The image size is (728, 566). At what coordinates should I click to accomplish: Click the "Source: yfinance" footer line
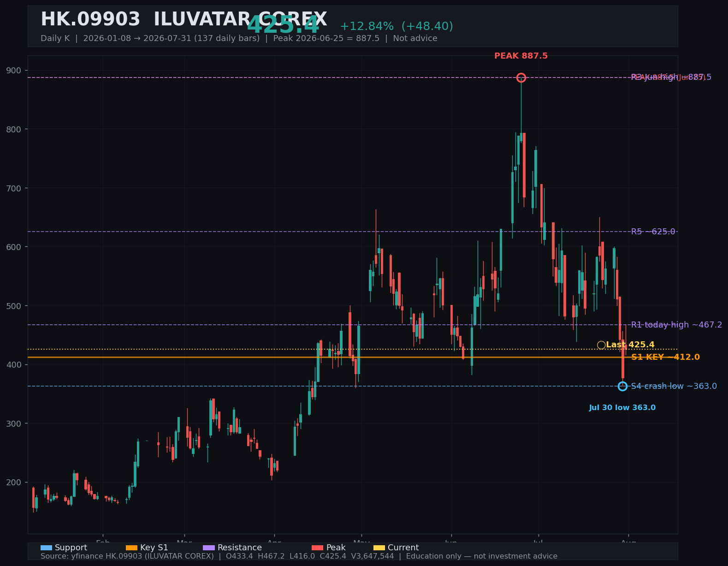299,556
